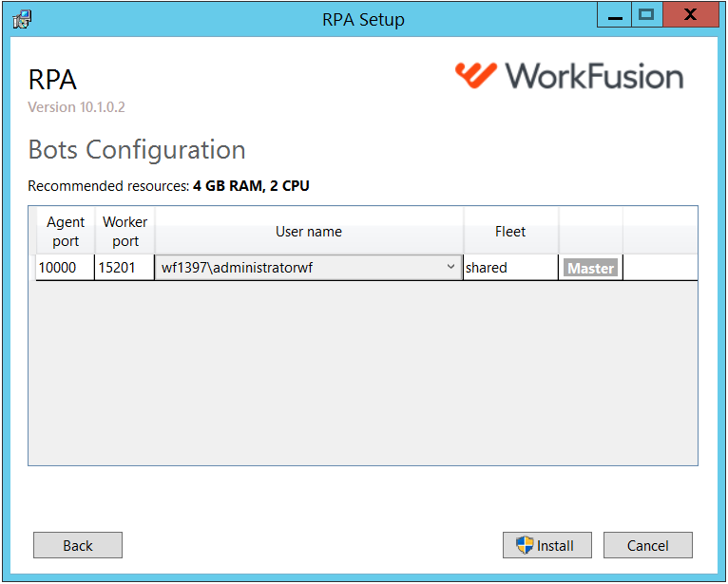728x584 pixels.
Task: Click the Agent port column header
Action: (66, 232)
